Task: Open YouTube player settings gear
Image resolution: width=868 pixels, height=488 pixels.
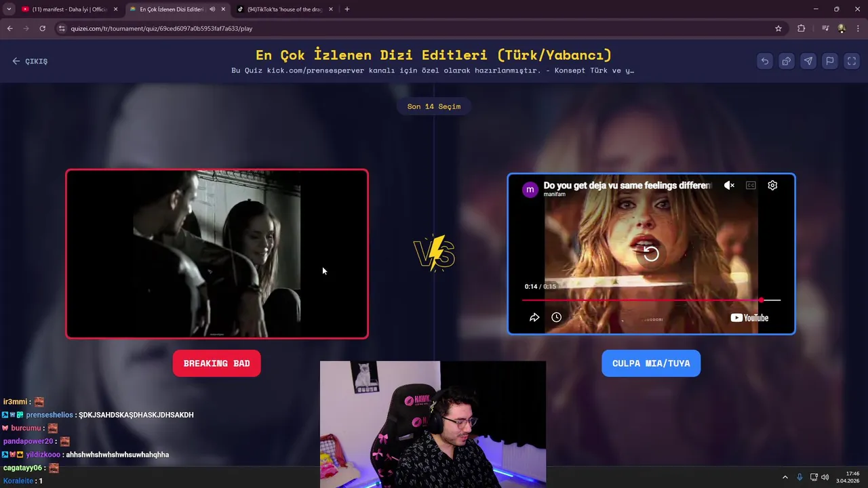Action: (772, 185)
